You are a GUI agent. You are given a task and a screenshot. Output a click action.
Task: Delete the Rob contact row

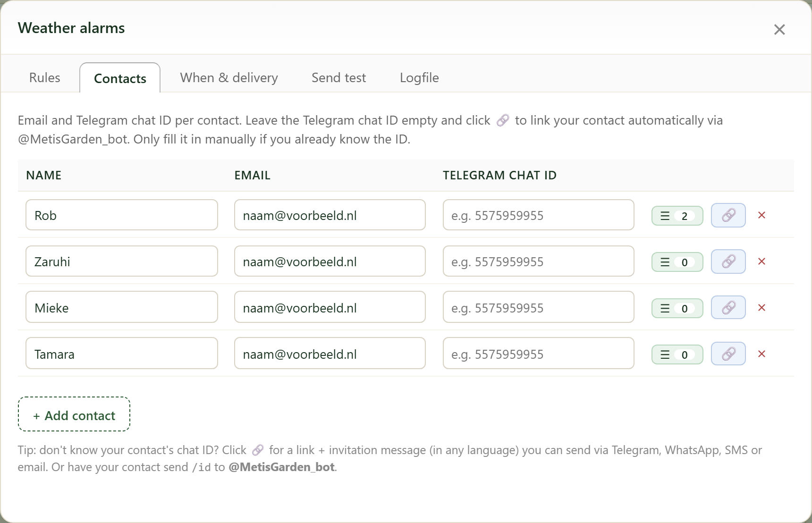tap(761, 215)
